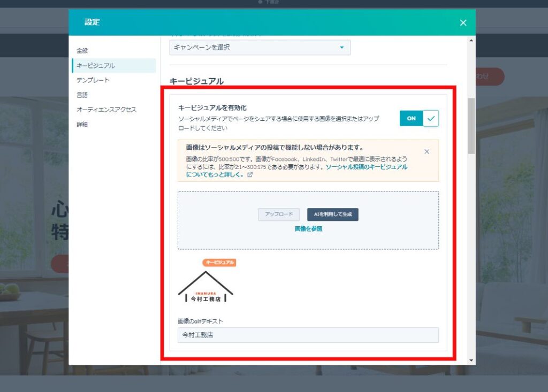Click the external link icon after もっと詳しく
Screen dimensions: 548x392
pos(250,174)
